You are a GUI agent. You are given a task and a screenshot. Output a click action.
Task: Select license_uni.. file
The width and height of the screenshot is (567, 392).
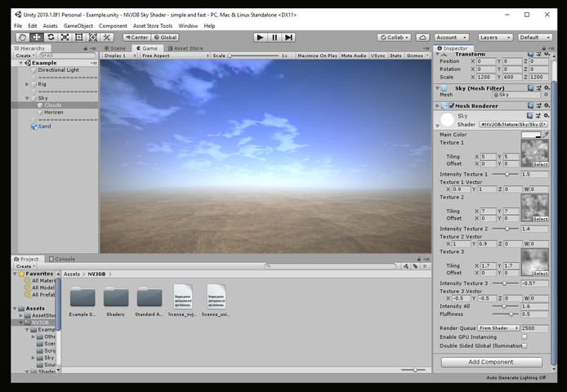[x=216, y=301]
